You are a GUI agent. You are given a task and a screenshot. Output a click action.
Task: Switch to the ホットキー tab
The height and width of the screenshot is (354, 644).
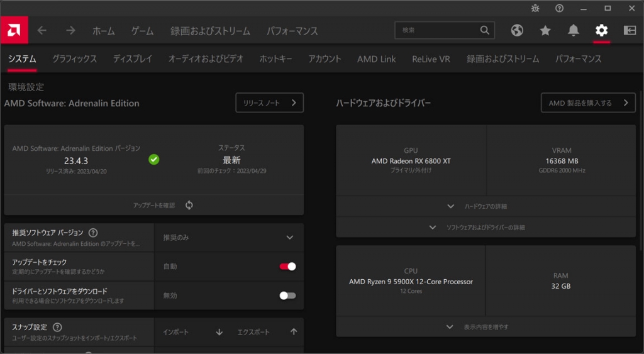[x=275, y=58]
